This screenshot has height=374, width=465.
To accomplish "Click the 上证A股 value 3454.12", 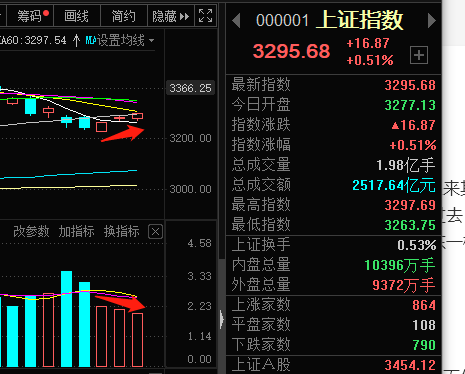I will [410, 365].
